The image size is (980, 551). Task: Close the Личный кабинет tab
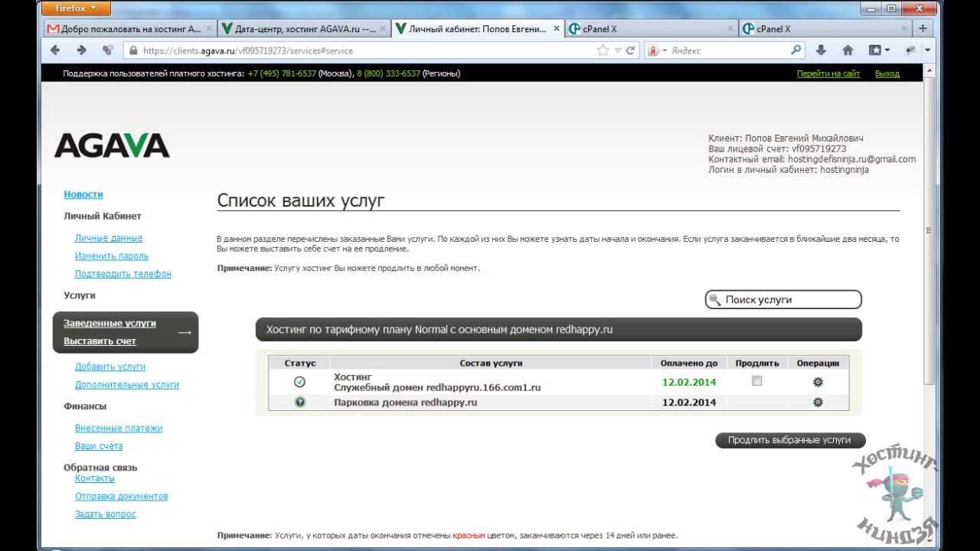[556, 28]
